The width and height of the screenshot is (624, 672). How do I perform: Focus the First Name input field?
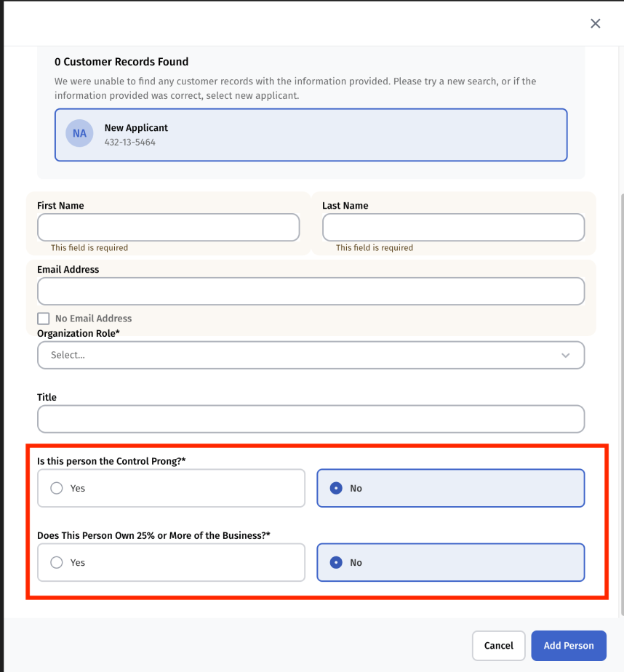tap(168, 227)
